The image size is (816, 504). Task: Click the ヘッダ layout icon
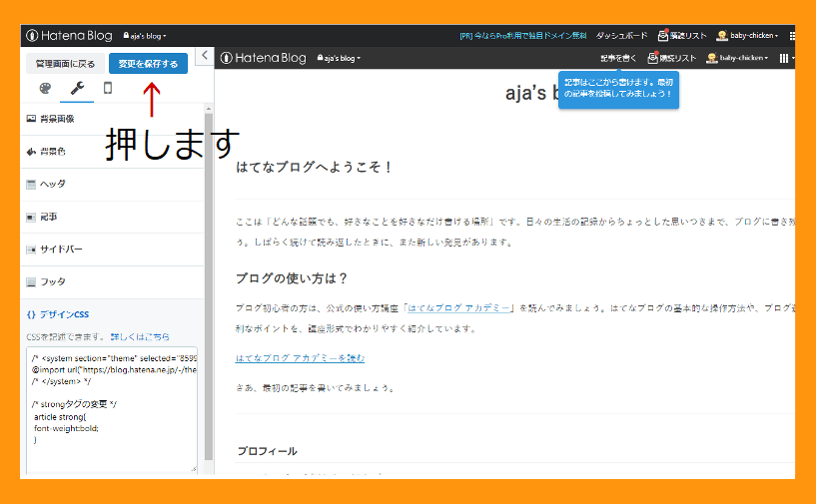tap(31, 184)
